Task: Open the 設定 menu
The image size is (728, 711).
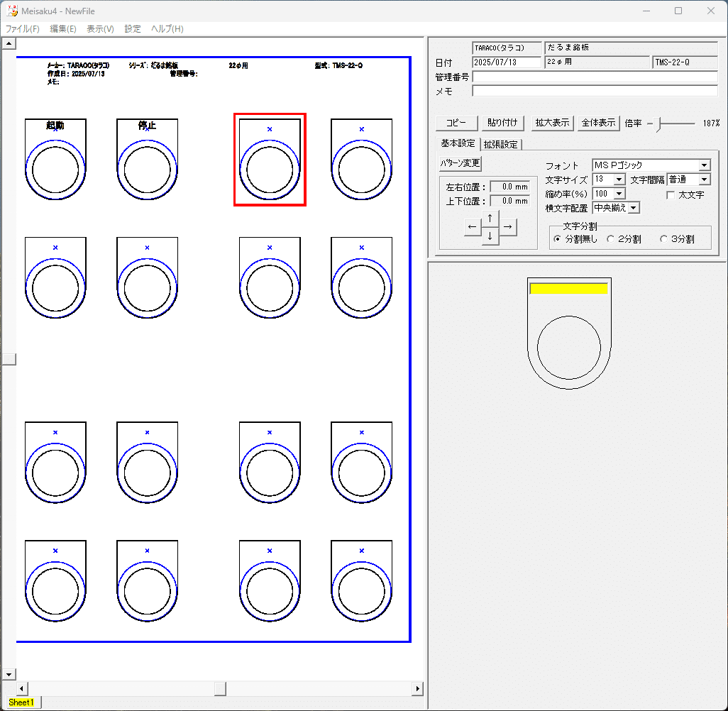Action: [x=132, y=29]
